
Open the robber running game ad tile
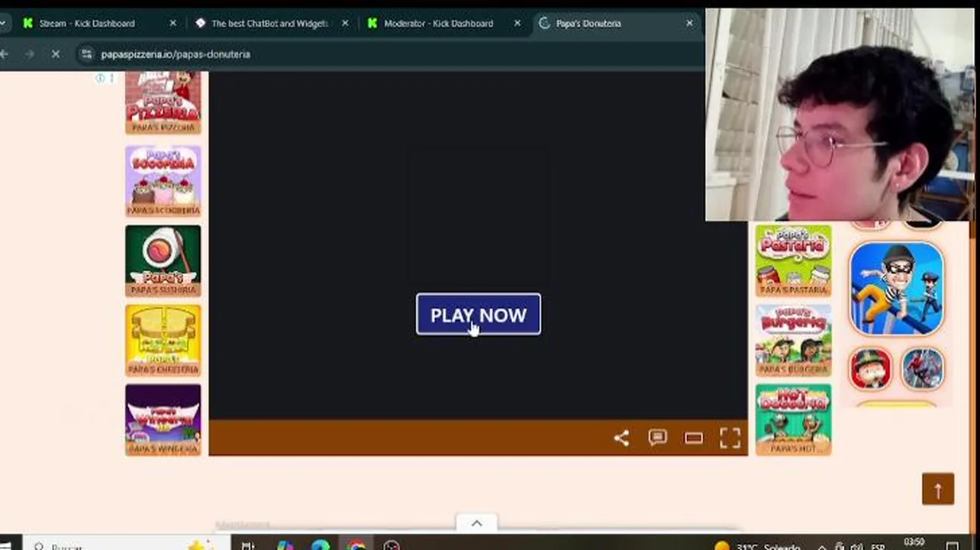[897, 289]
